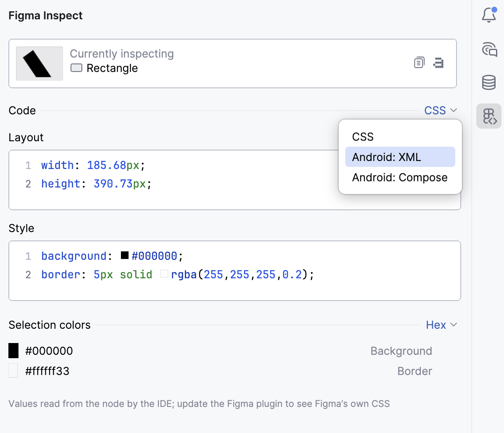Viewport: 504px width, 433px height.
Task: Click the #ffffff33 hex value
Action: tap(47, 371)
